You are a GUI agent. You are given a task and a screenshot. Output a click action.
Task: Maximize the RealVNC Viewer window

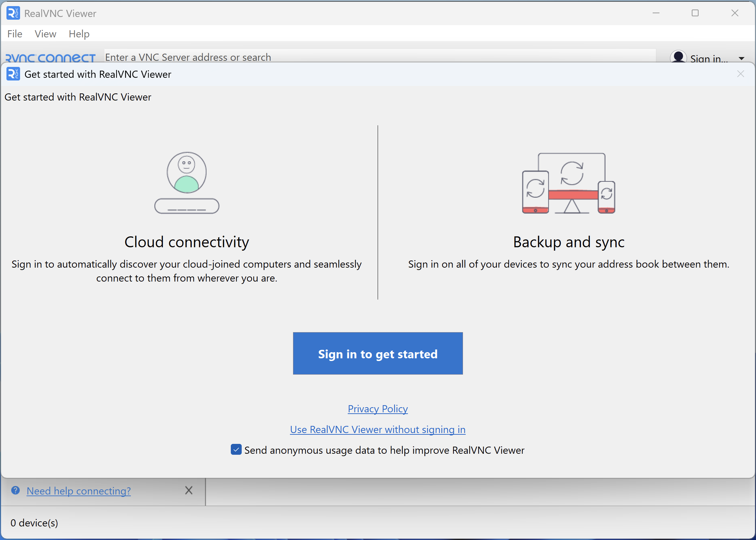(695, 13)
